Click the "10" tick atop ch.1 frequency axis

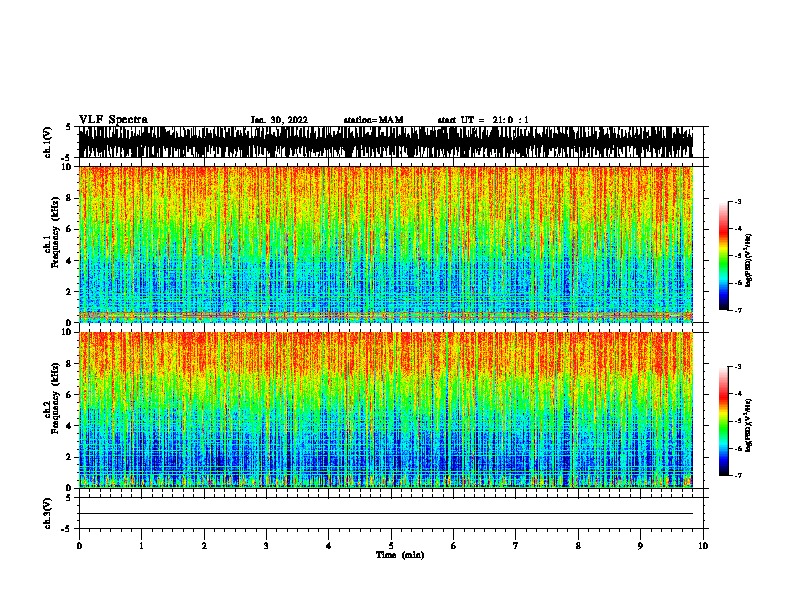tap(67, 167)
